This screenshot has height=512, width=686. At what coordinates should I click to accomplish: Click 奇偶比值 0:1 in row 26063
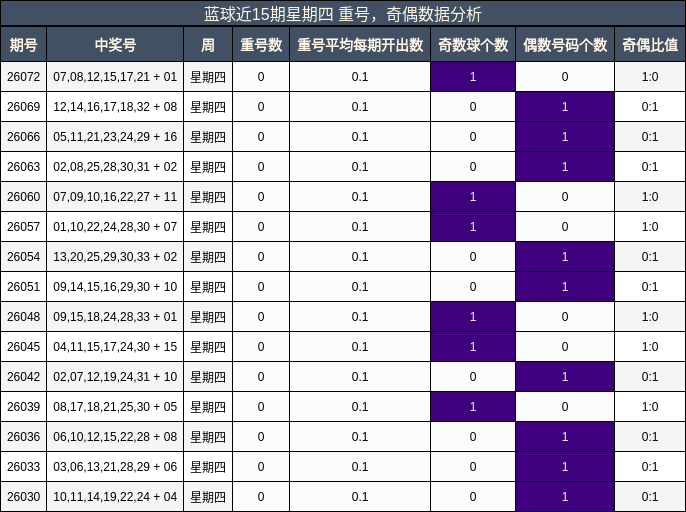[x=650, y=167]
